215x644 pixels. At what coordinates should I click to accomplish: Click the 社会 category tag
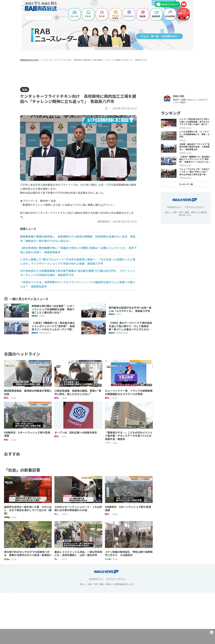coord(24,89)
